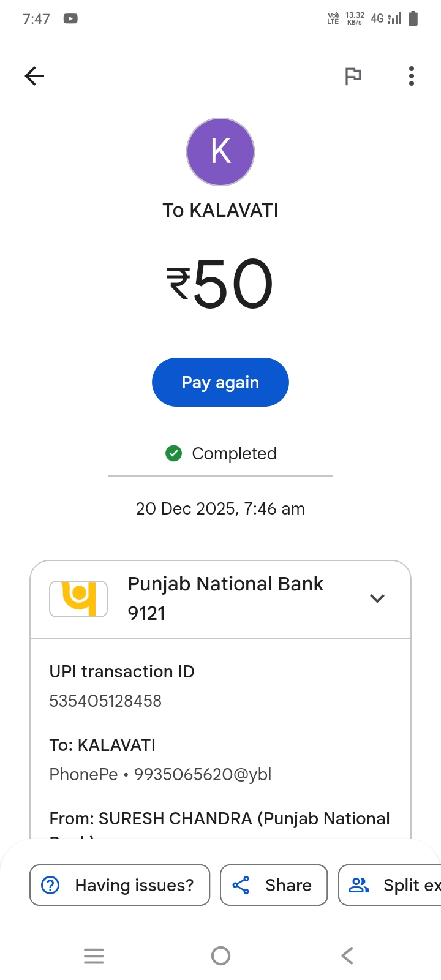Tap the Having issues? button
This screenshot has width=441, height=980.
coord(120,885)
